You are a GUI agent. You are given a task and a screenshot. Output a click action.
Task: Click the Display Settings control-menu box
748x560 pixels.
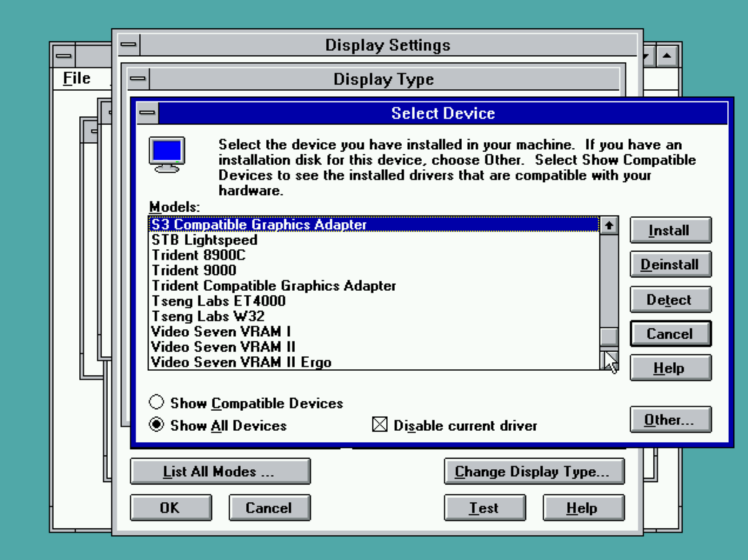pos(128,45)
